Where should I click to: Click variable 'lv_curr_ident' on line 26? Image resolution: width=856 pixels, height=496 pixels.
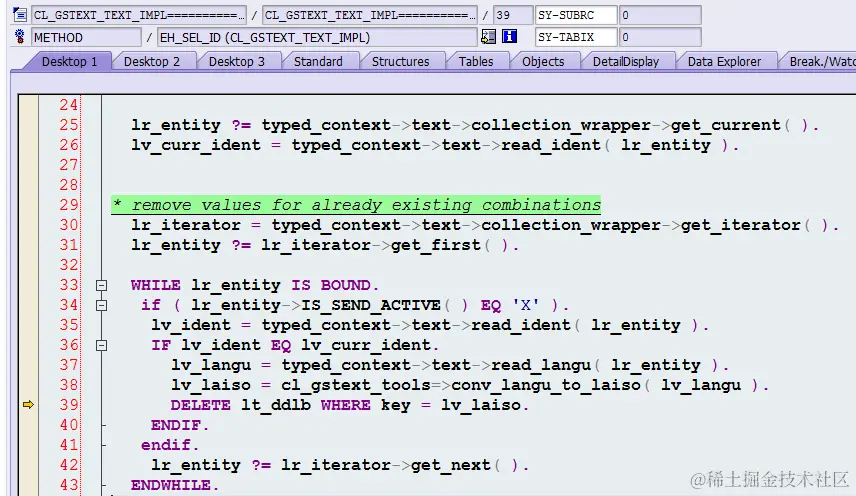pos(195,145)
